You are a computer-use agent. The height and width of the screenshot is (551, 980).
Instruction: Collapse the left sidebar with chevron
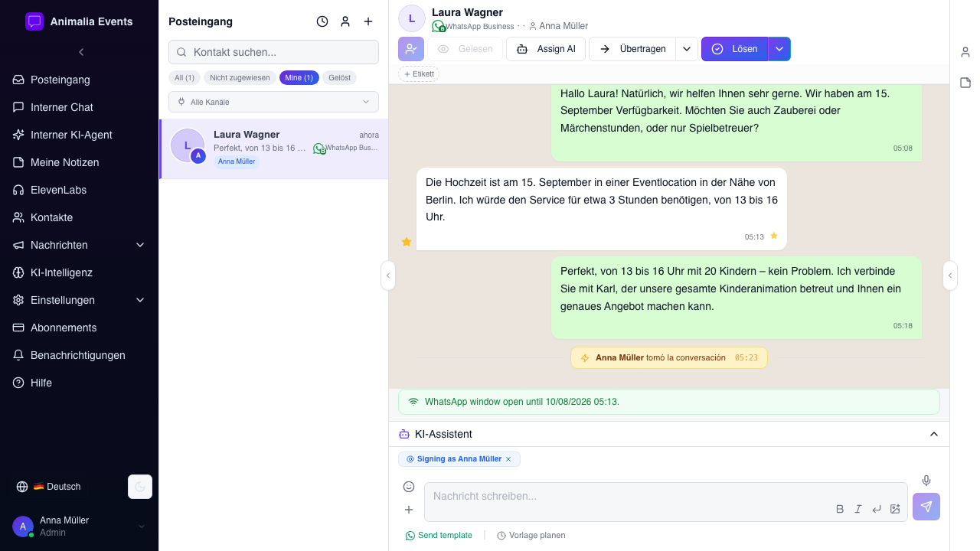tap(81, 52)
